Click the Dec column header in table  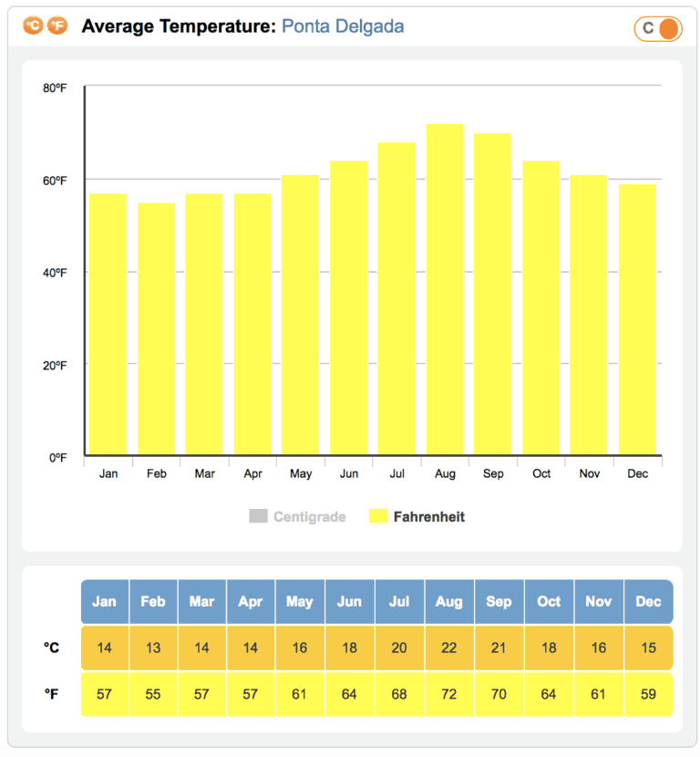[x=648, y=602]
